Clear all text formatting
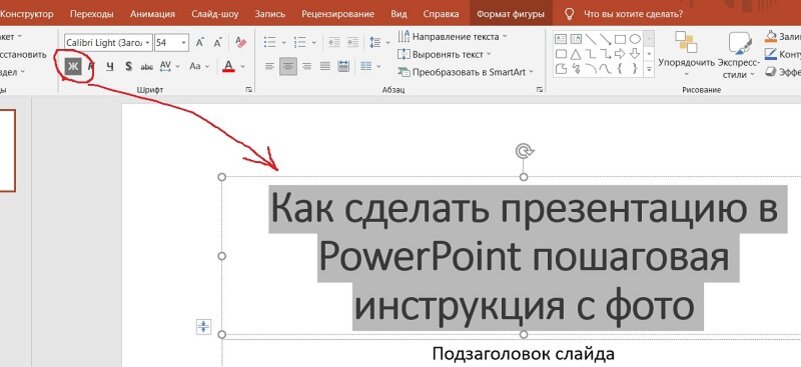 click(x=241, y=42)
